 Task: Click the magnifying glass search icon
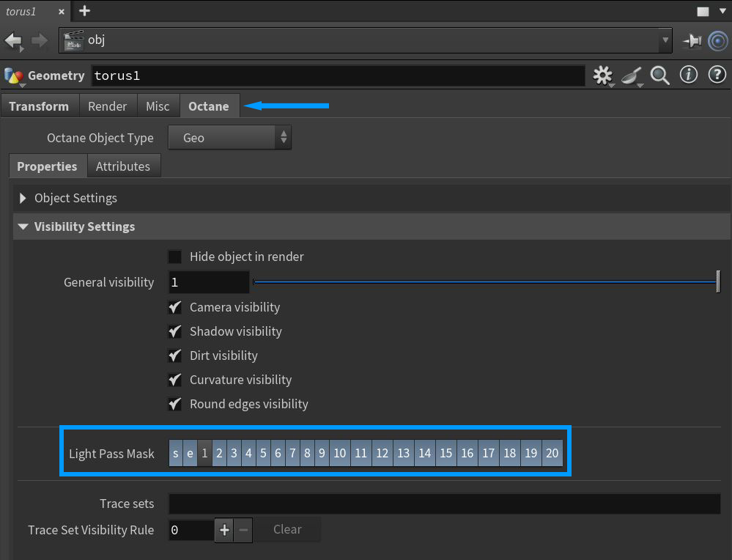pos(659,75)
